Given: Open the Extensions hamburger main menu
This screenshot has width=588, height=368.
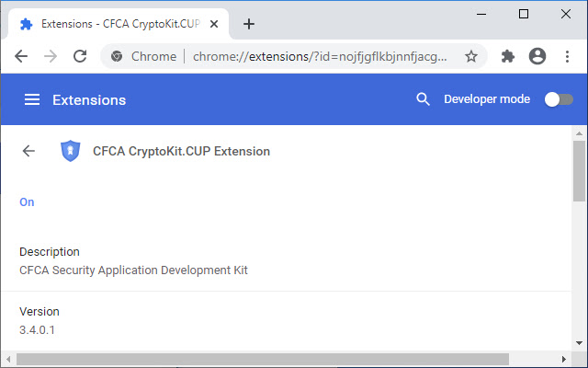Looking at the screenshot, I should tap(32, 99).
